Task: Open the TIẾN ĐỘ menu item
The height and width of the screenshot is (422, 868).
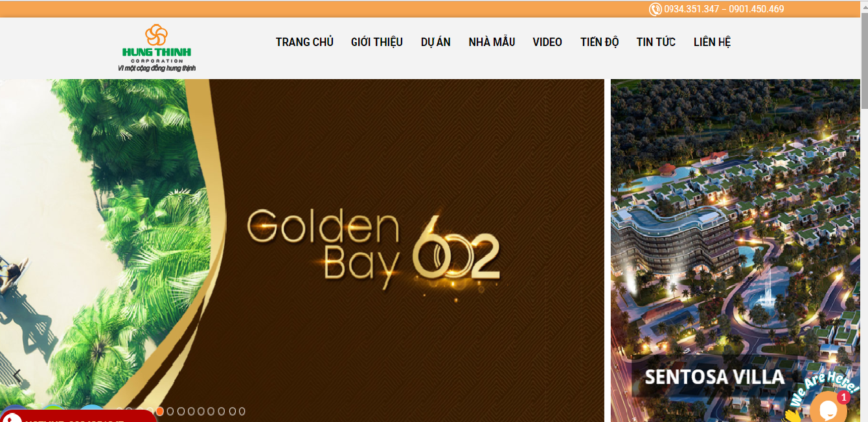Action: [599, 42]
